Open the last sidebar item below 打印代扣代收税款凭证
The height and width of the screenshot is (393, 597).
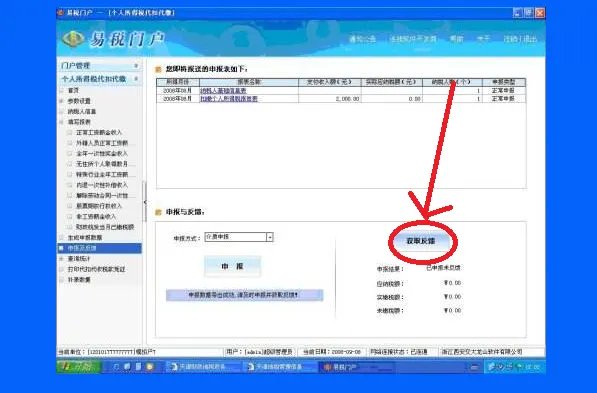point(79,280)
